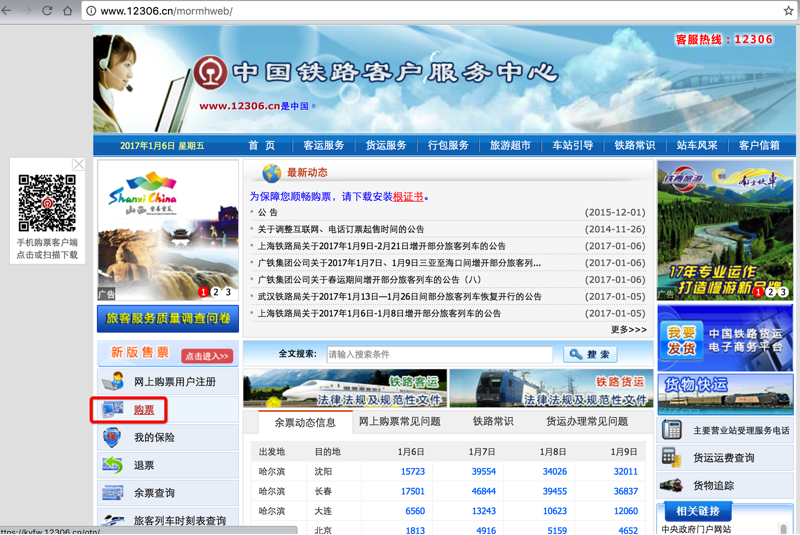Open the 铁路货运 法律法规及规范性文件 banner
Viewport: 800px width, 535px height.
pos(551,388)
